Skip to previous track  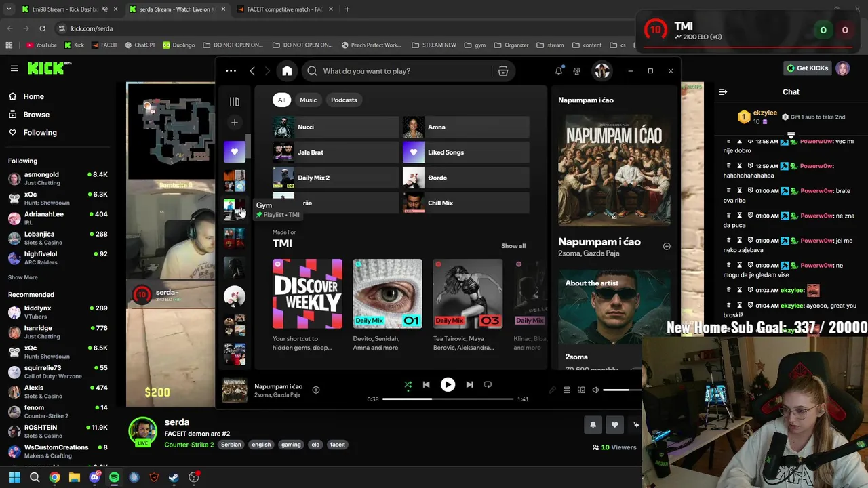[426, 384]
